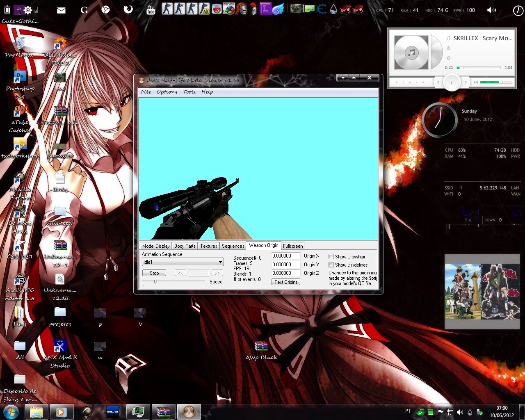Pause the Skrillex track in music player
Image resolution: width=525 pixels, height=420 pixels.
pyautogui.click(x=452, y=82)
